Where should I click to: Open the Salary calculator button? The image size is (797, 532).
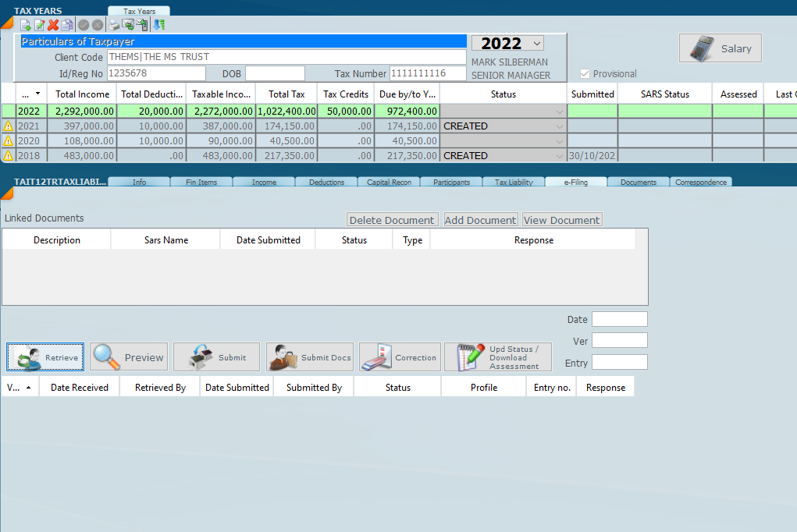pyautogui.click(x=720, y=48)
